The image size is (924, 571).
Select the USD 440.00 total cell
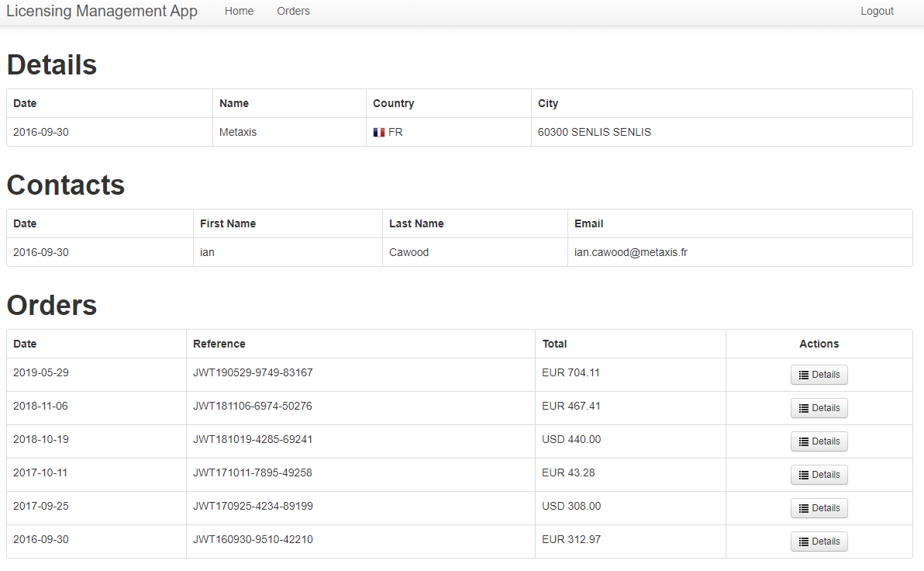(x=571, y=439)
